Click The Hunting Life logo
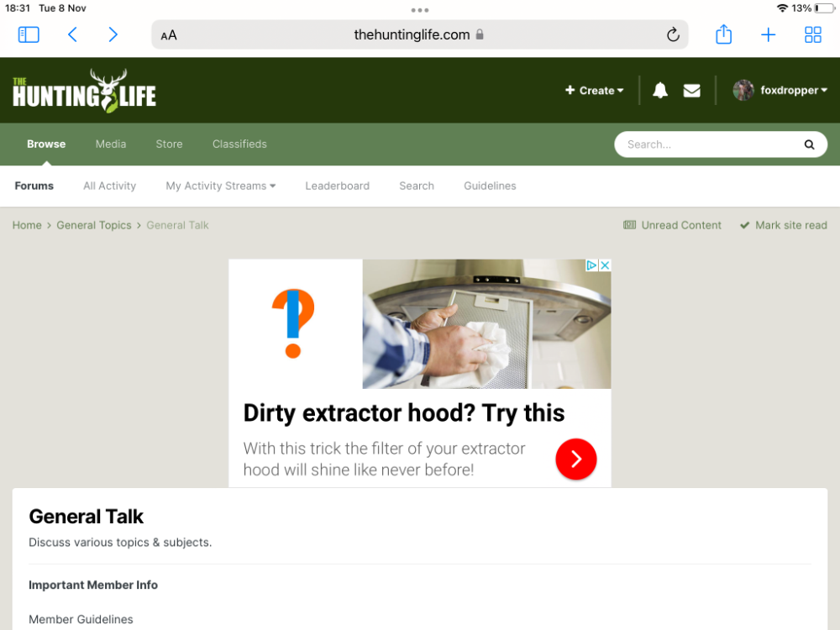The image size is (840, 630). pyautogui.click(x=85, y=91)
